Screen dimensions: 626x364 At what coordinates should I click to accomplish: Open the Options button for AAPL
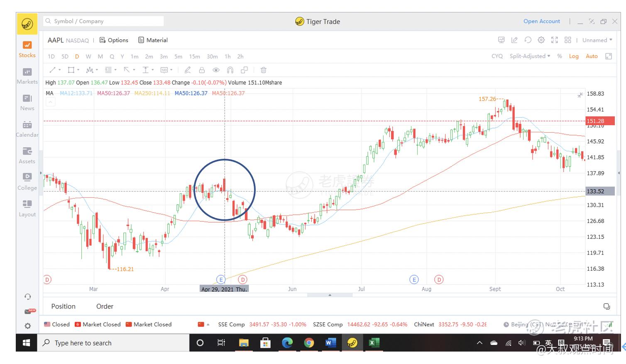114,40
